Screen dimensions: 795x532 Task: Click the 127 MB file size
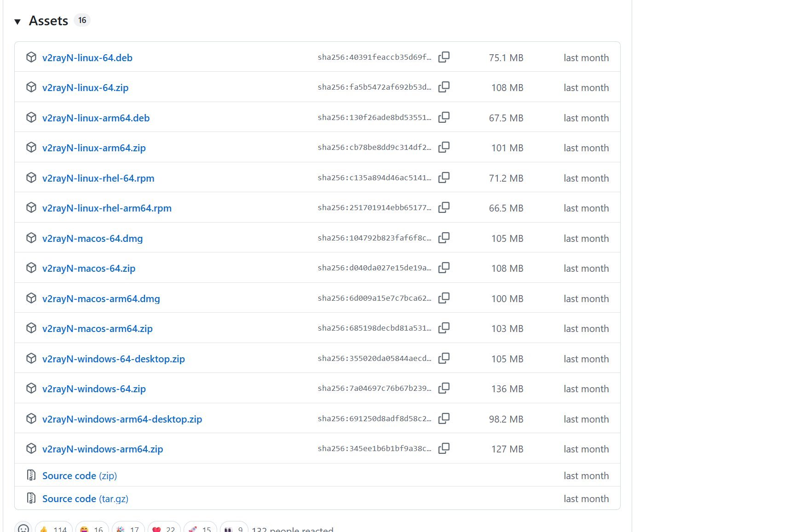[507, 449]
